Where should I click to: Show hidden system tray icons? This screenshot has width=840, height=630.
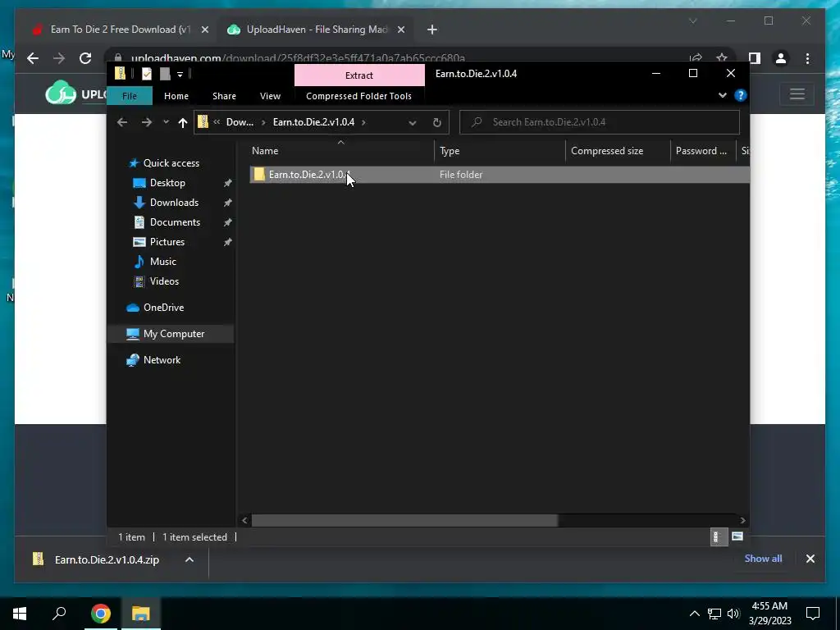(694, 614)
